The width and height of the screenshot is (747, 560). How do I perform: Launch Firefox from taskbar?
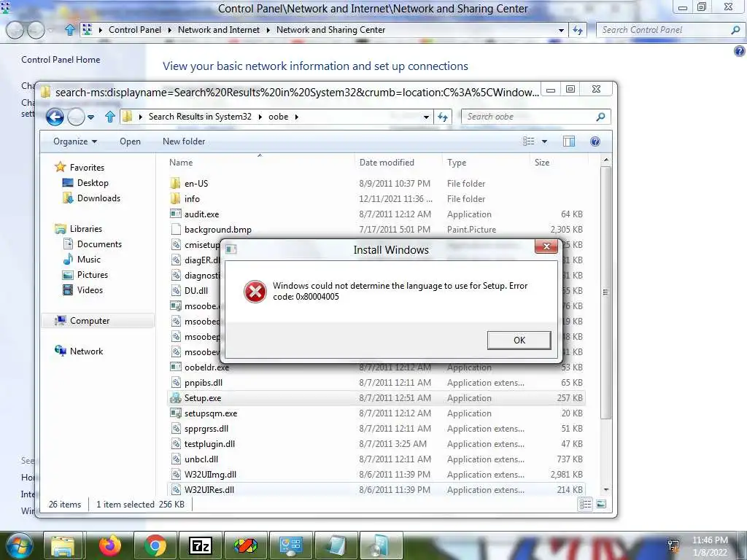(110, 545)
